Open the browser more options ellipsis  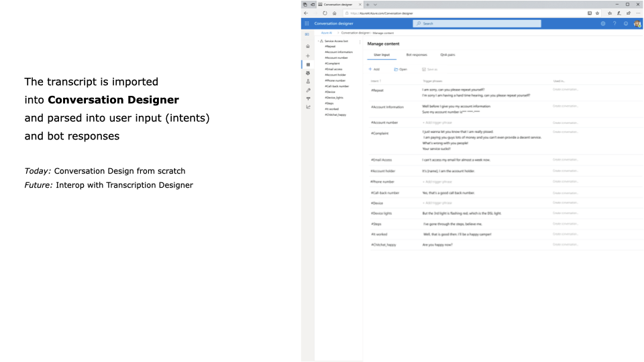638,13
